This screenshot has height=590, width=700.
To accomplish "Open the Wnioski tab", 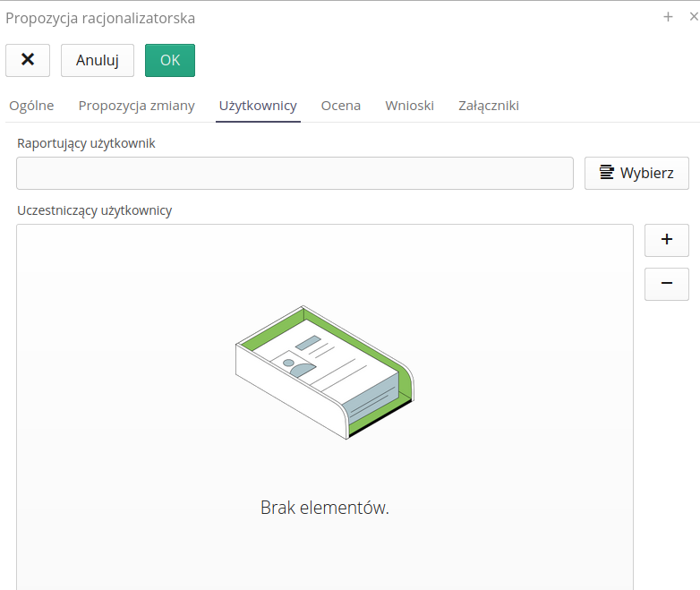I will pos(409,106).
